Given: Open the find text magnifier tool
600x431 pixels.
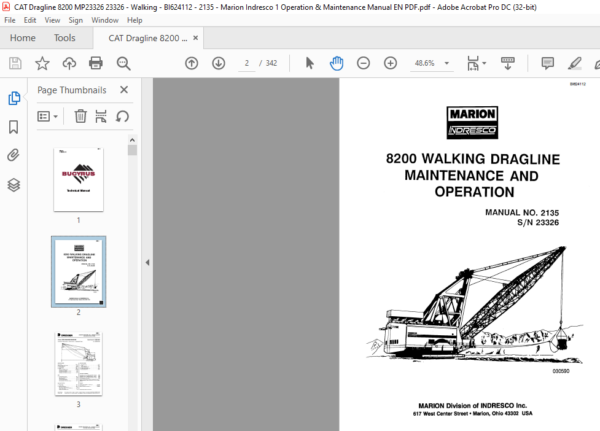Looking at the screenshot, I should pos(123,63).
